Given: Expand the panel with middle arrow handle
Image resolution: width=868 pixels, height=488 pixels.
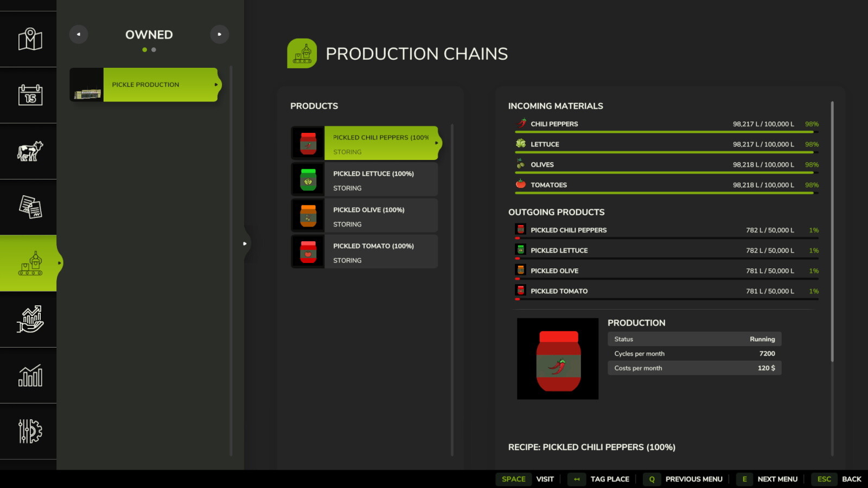Looking at the screenshot, I should click(245, 243).
